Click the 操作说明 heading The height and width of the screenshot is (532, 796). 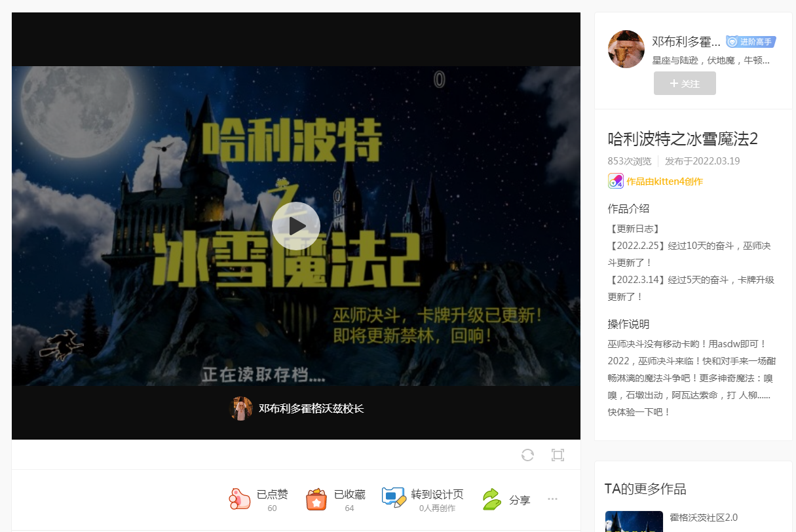click(x=629, y=324)
